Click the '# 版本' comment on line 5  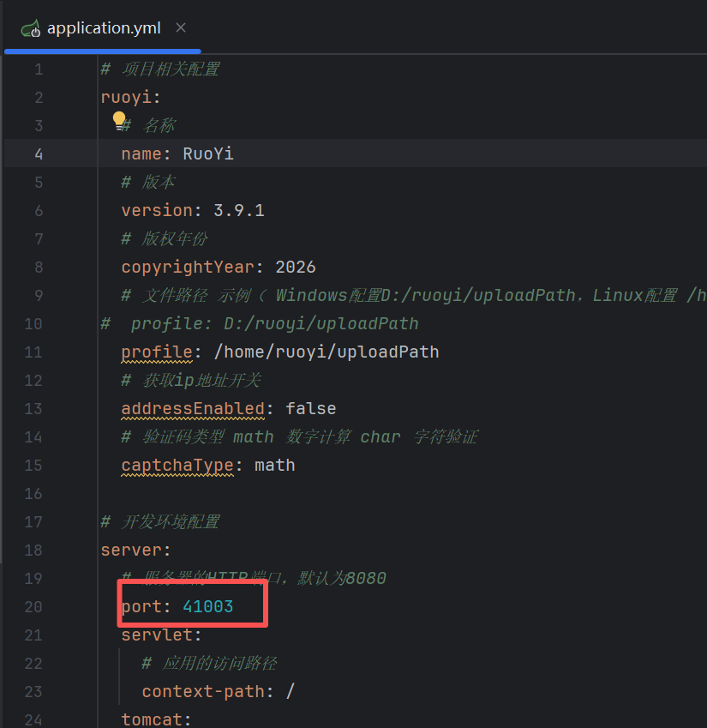tap(148, 183)
